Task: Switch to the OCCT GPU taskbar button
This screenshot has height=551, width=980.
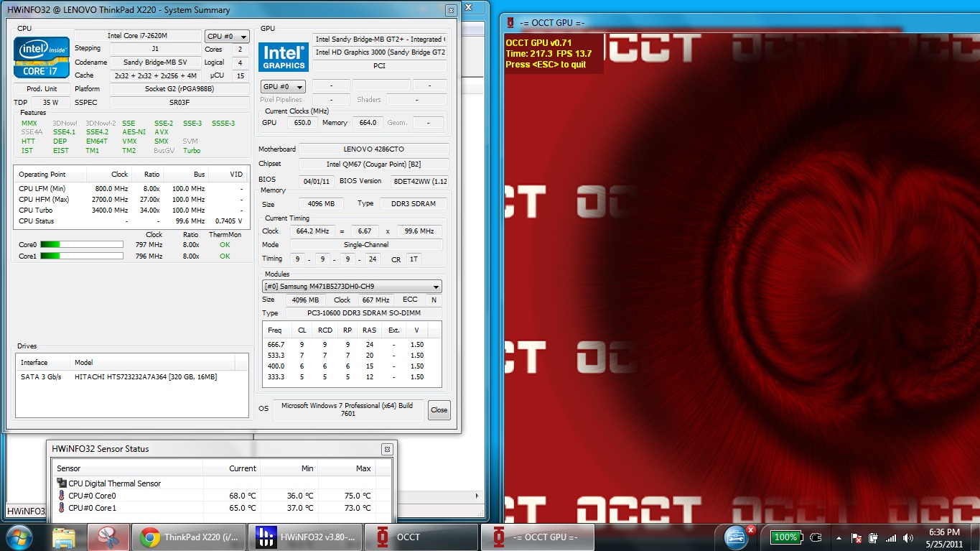Action: click(x=538, y=537)
